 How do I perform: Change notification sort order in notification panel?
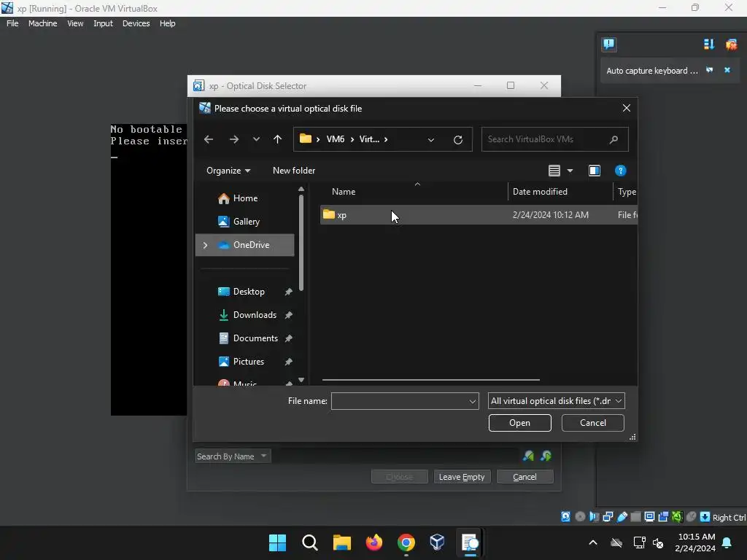709,44
